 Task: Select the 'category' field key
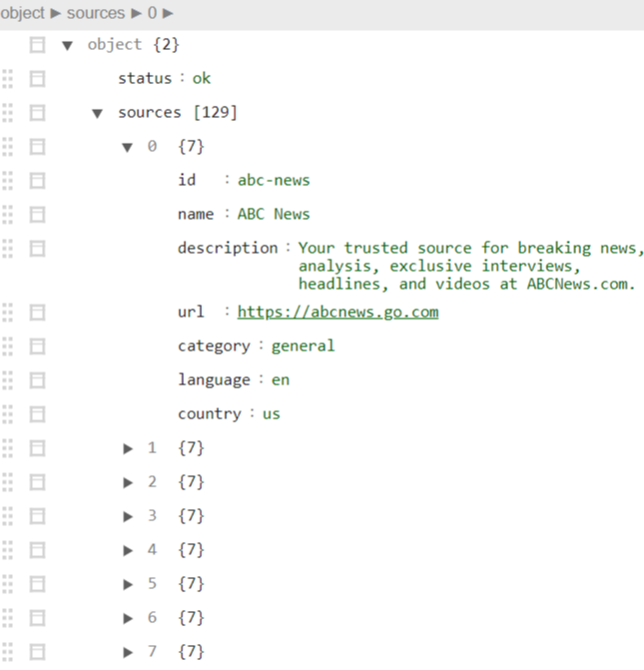214,346
